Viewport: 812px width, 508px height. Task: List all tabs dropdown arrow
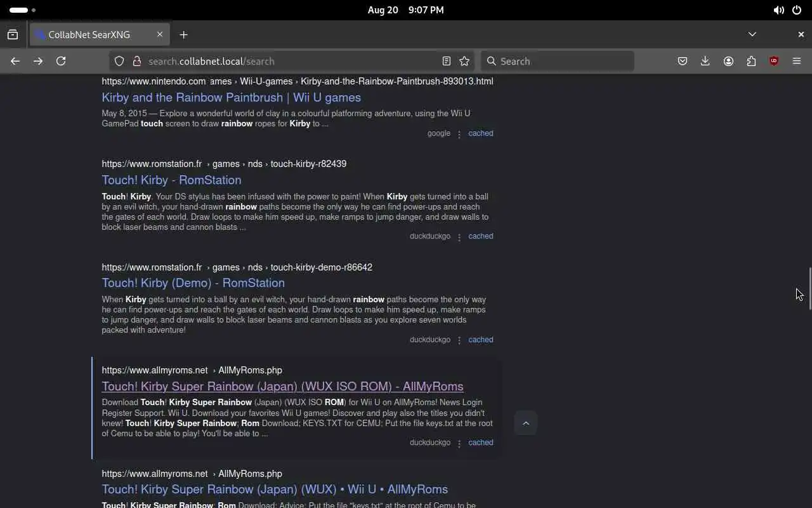752,34
